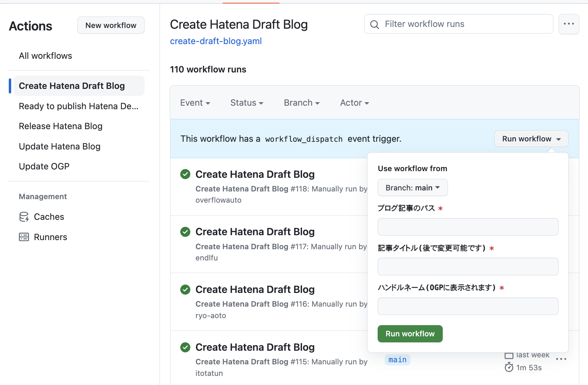
Task: Focus the Filter workflow runs search field
Action: click(x=458, y=24)
